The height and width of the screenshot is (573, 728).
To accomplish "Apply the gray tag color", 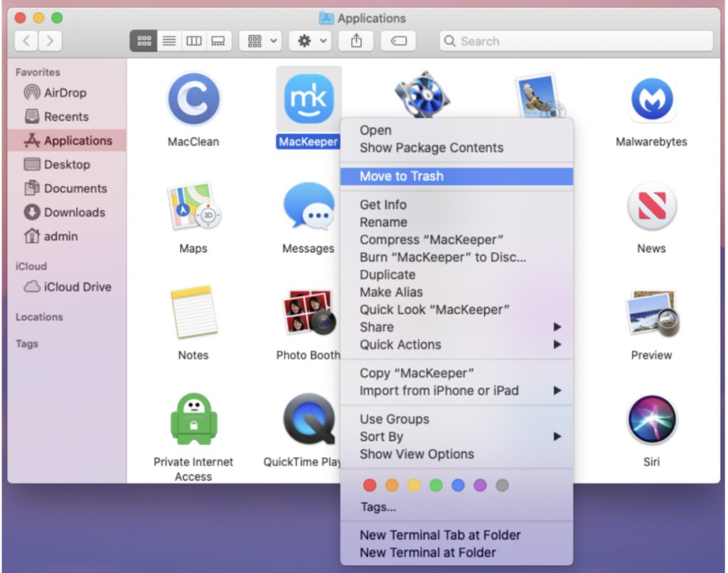I will click(x=503, y=486).
